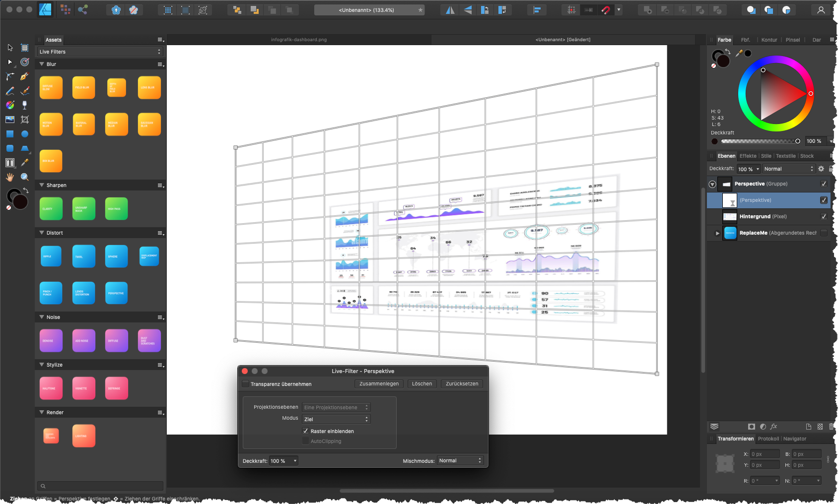Switch to the Pinsel tab
The image size is (838, 504).
(793, 40)
